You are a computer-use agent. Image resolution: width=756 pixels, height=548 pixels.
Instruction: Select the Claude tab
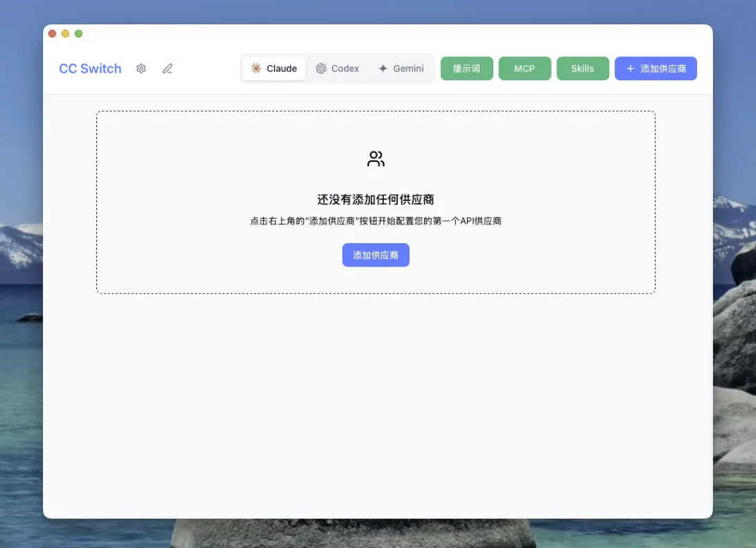[x=273, y=68]
